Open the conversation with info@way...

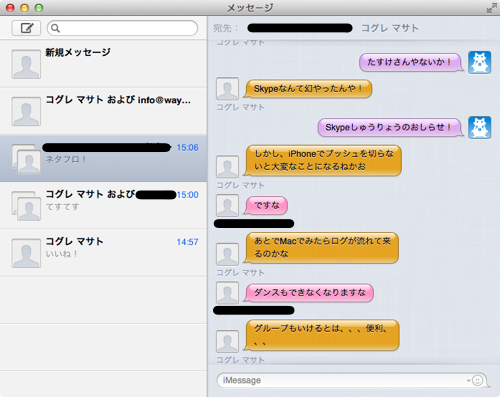click(103, 111)
